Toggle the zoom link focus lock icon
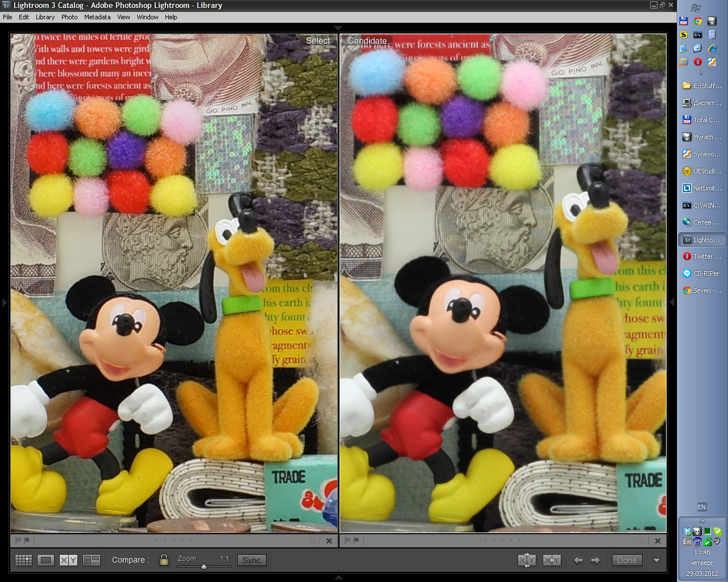The width and height of the screenshot is (728, 582). coord(164,560)
